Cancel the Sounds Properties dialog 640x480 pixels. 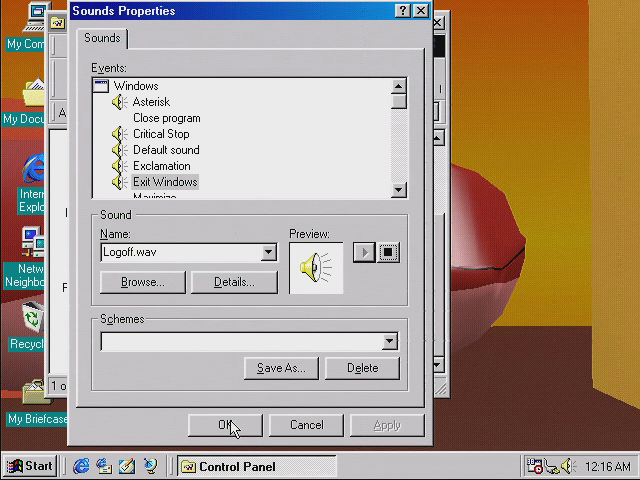307,425
